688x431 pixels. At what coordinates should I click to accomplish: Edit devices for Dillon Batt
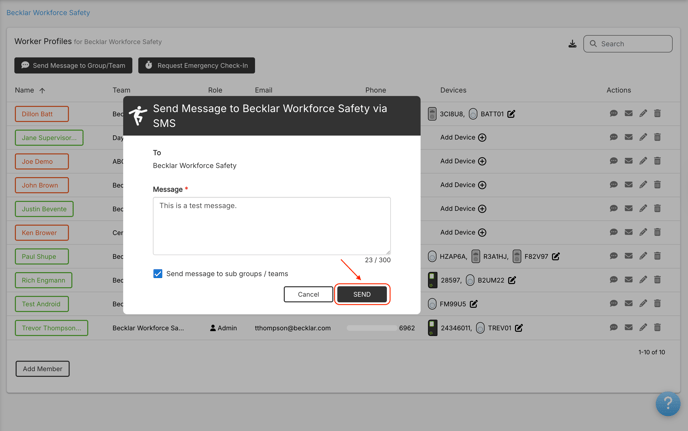point(511,114)
